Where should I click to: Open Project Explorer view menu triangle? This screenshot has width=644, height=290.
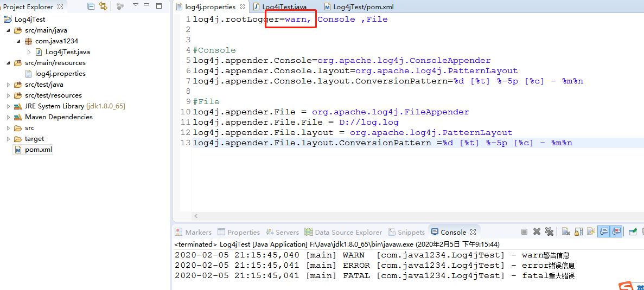pos(136,5)
